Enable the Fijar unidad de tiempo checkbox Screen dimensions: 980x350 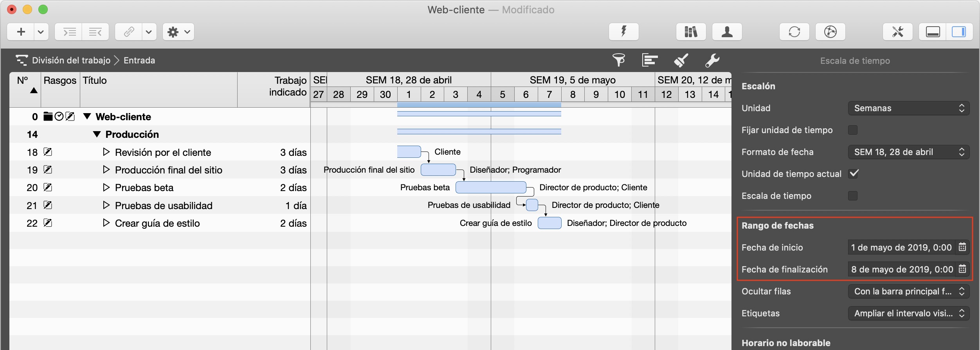click(853, 130)
